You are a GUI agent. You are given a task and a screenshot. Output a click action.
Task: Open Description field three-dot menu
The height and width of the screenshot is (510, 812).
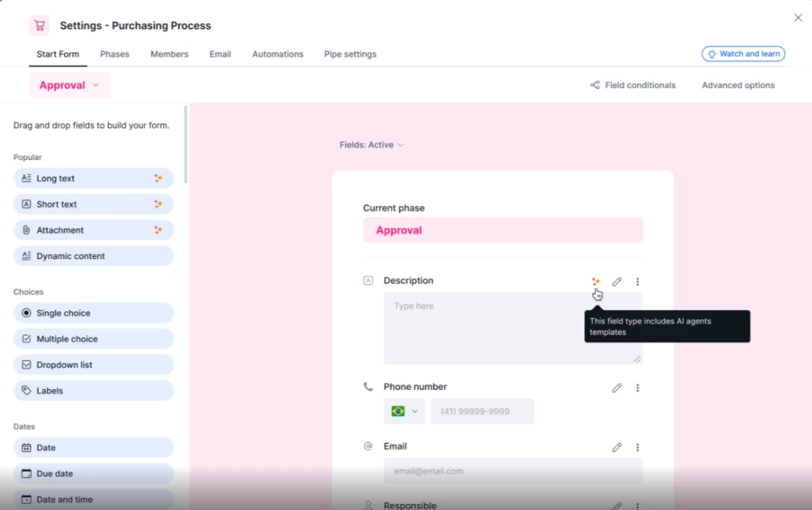tap(637, 282)
